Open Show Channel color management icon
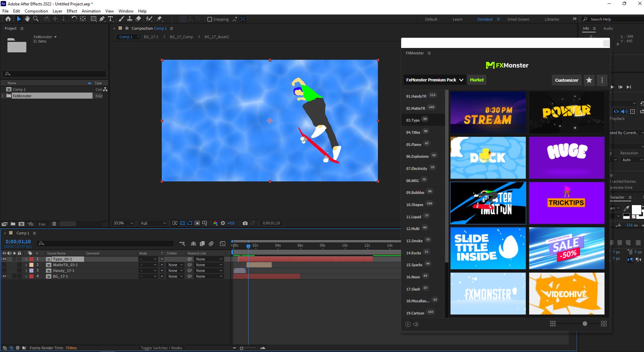Viewport: 644px width, 352px height. point(215,223)
